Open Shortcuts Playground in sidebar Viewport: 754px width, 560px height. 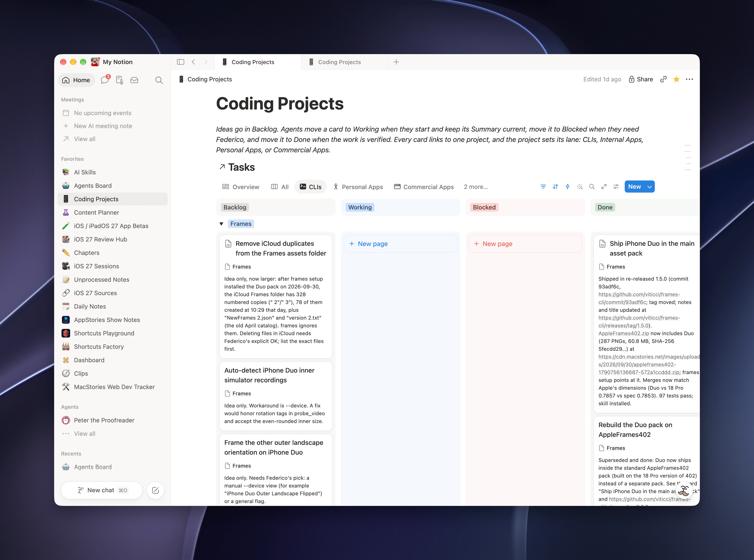[x=113, y=333]
